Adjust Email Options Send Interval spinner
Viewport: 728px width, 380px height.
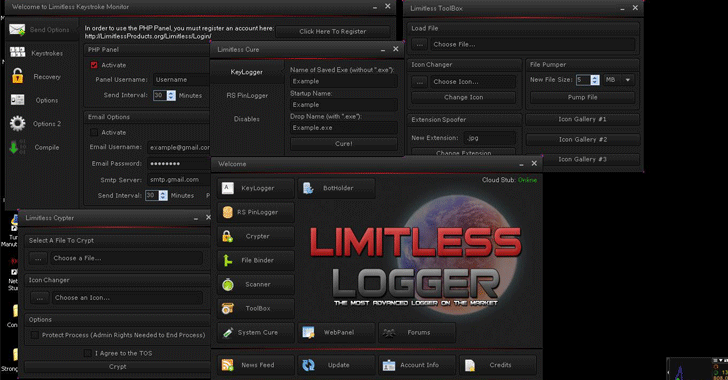pos(163,196)
